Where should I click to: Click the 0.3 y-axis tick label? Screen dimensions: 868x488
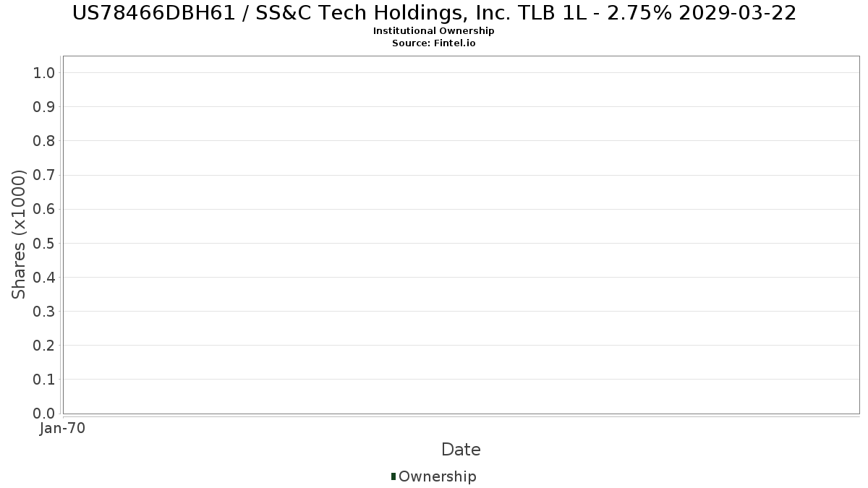coord(44,312)
